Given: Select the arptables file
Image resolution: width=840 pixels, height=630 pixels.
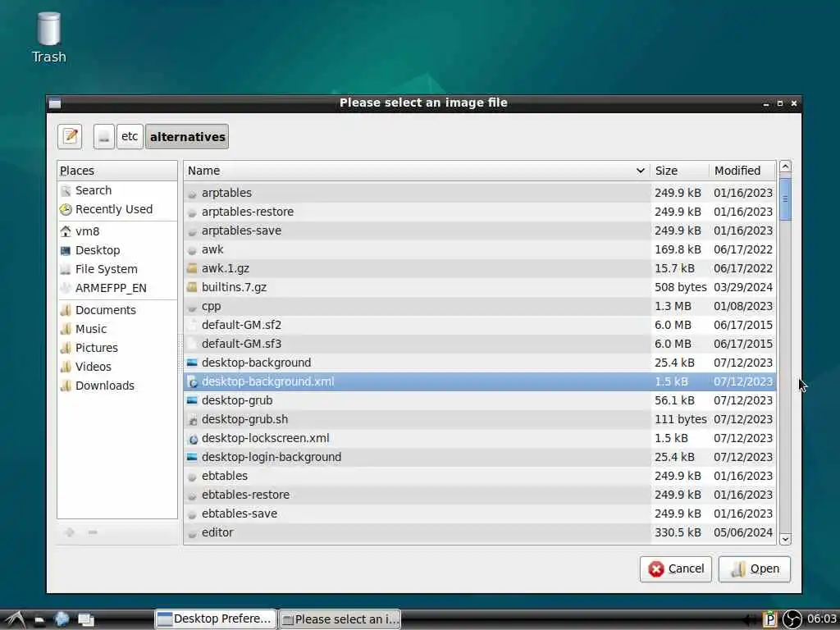Looking at the screenshot, I should pos(479,193).
